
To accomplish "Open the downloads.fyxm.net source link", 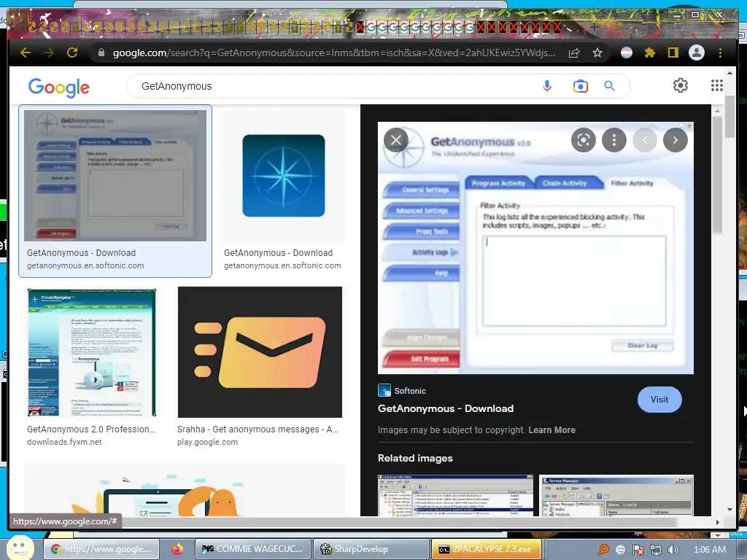I will tap(64, 442).
